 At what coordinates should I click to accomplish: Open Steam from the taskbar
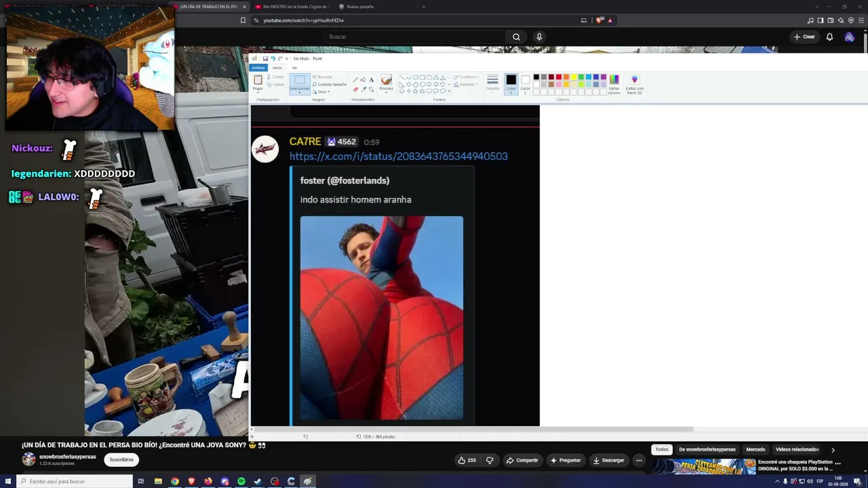tap(258, 481)
